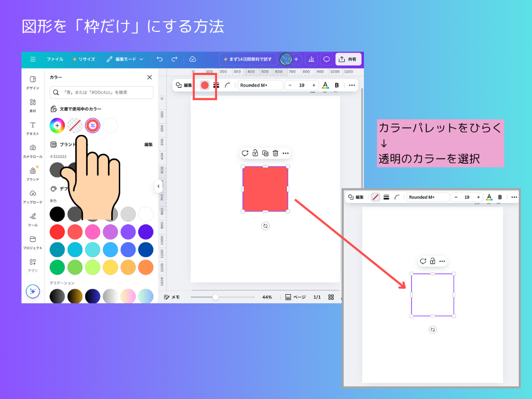Select the transparent color swatch in panel
The height and width of the screenshot is (399, 532).
[74, 126]
